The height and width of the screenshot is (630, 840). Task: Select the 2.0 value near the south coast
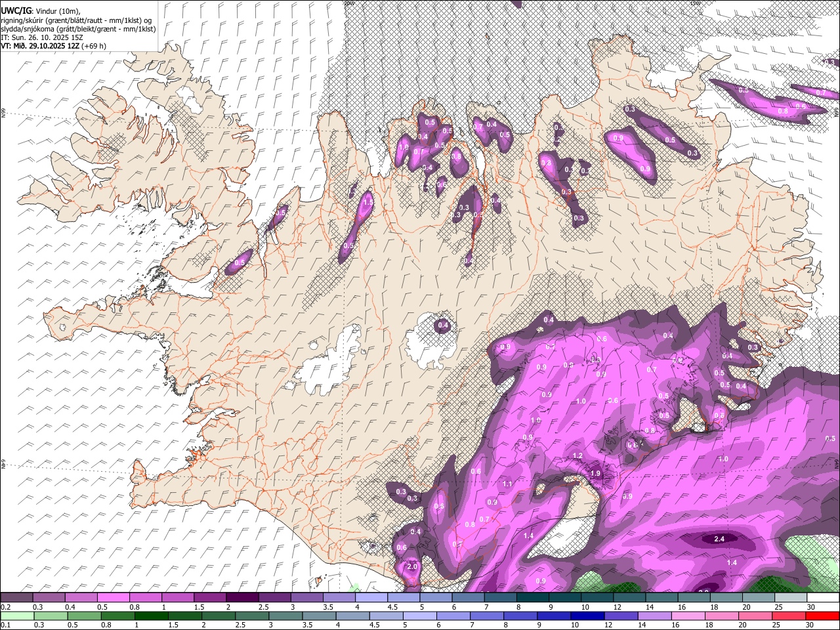(412, 566)
